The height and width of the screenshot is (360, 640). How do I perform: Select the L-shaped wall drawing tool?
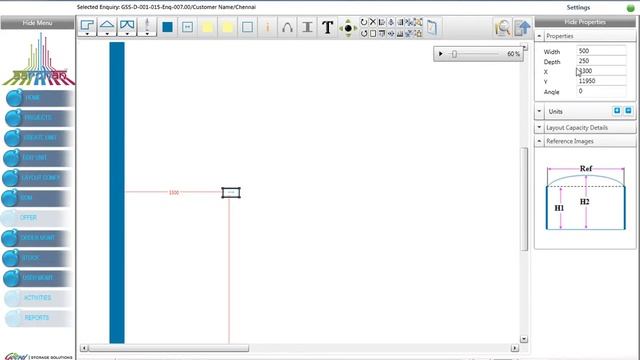point(87,25)
